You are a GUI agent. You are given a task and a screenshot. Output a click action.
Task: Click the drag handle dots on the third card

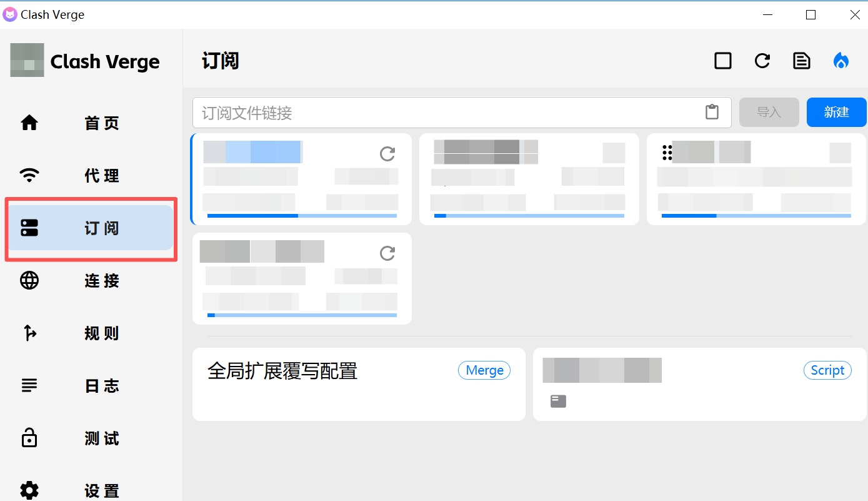[667, 152]
